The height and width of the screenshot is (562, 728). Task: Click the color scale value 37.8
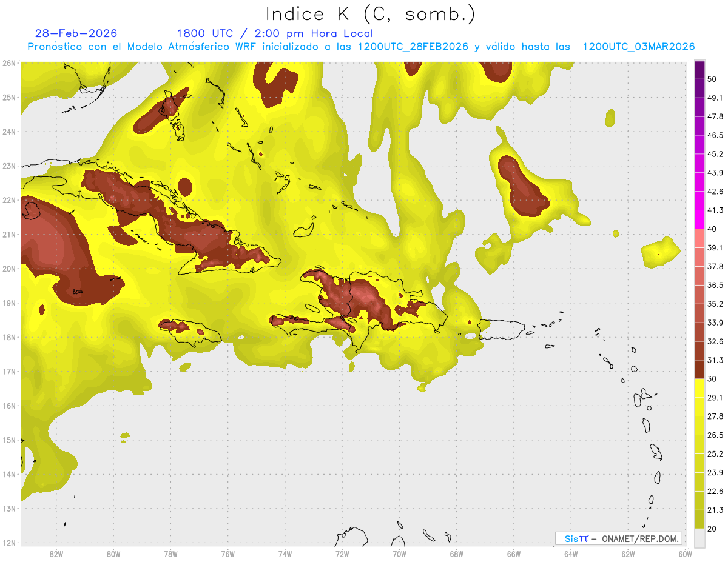point(715,267)
